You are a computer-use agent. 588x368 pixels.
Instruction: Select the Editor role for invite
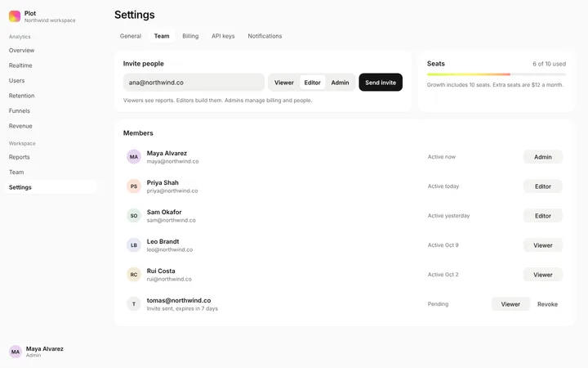coord(312,83)
